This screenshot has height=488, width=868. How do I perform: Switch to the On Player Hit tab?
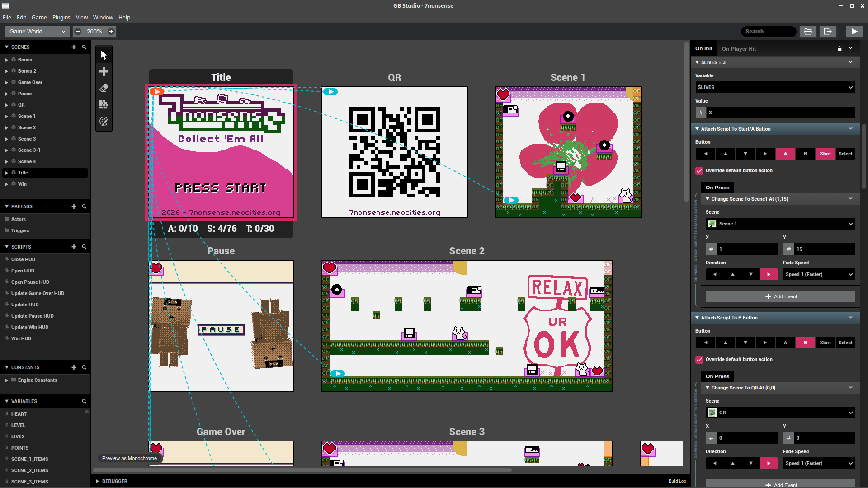click(739, 48)
